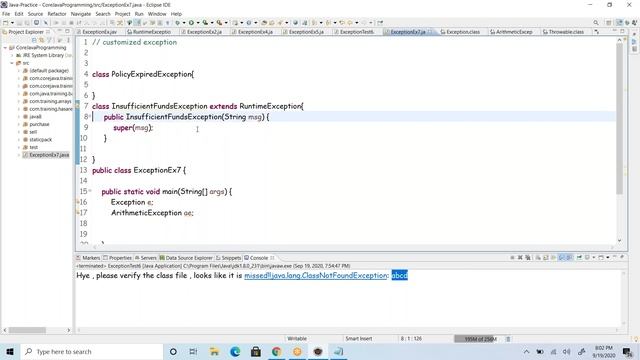Viewport: 640px width, 360px height.
Task: Open the Run button dropdown arrow
Action: coord(198,22)
